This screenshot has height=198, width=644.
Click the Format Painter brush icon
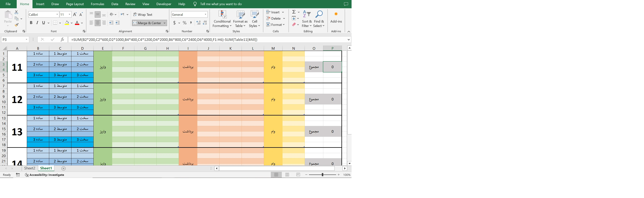click(17, 25)
